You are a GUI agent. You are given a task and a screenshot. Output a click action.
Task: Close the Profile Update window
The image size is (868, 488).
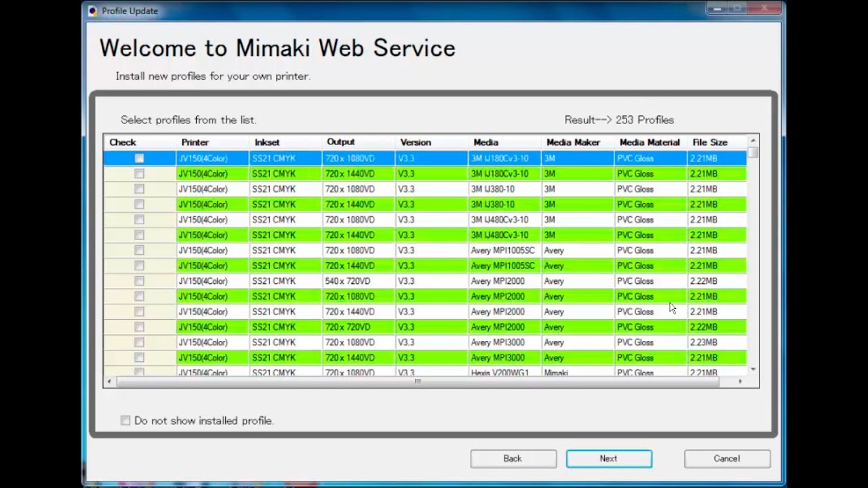click(x=764, y=8)
